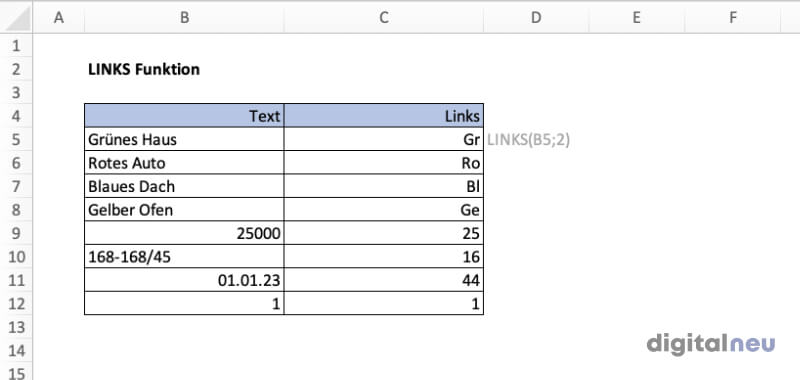Click the select-all corner triangle
The image size is (800, 380).
[x=17, y=18]
